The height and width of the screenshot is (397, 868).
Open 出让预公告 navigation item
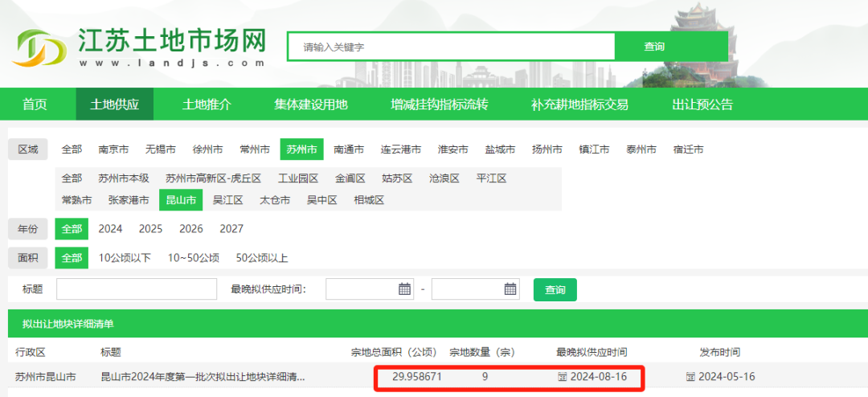(702, 104)
